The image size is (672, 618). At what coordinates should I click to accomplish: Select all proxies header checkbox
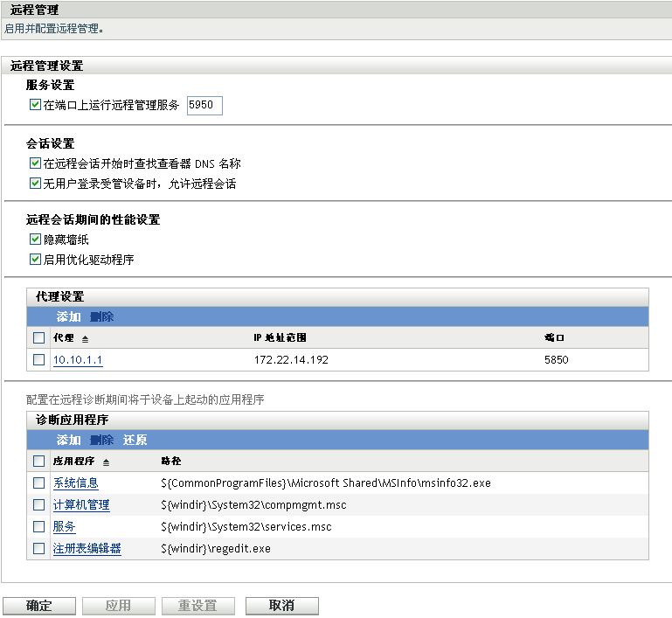[39, 338]
